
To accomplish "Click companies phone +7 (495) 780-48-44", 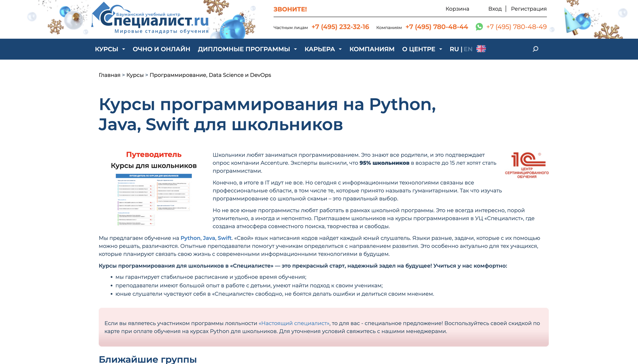I will pyautogui.click(x=437, y=27).
